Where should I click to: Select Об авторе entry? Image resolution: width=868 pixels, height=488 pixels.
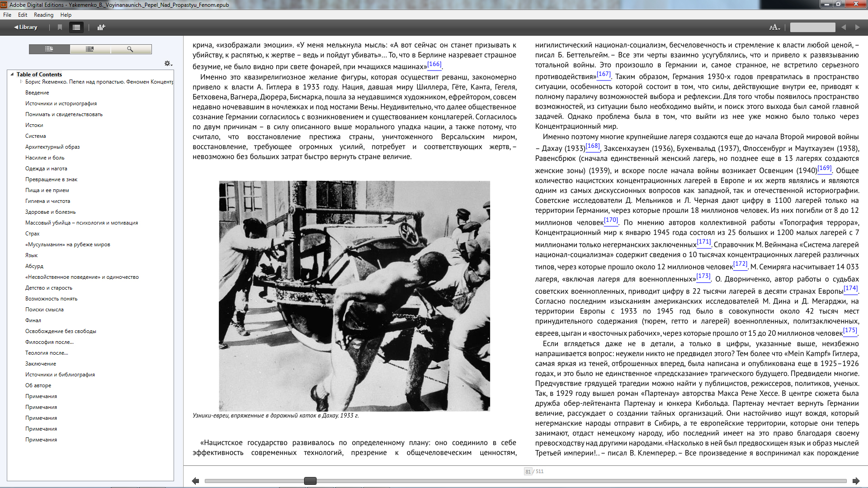click(x=38, y=385)
